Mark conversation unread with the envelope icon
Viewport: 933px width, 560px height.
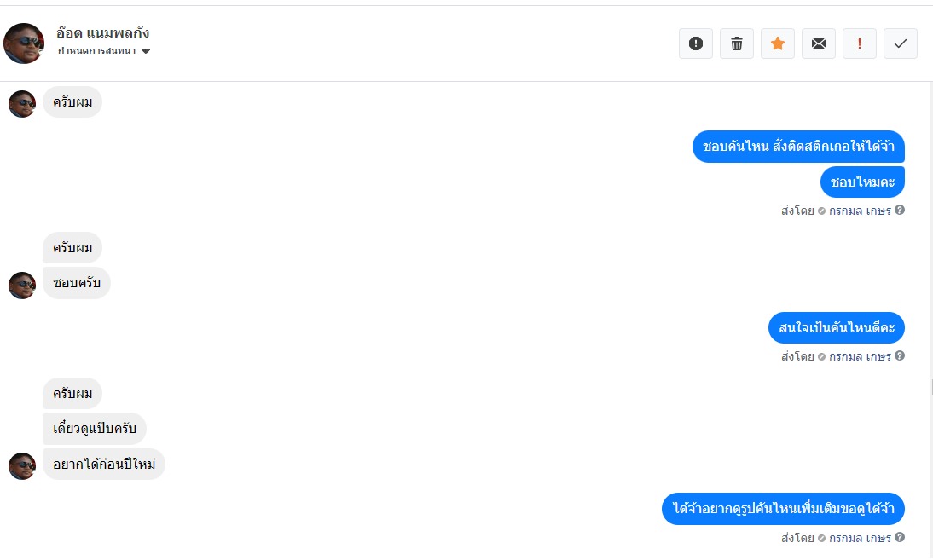[x=819, y=43]
